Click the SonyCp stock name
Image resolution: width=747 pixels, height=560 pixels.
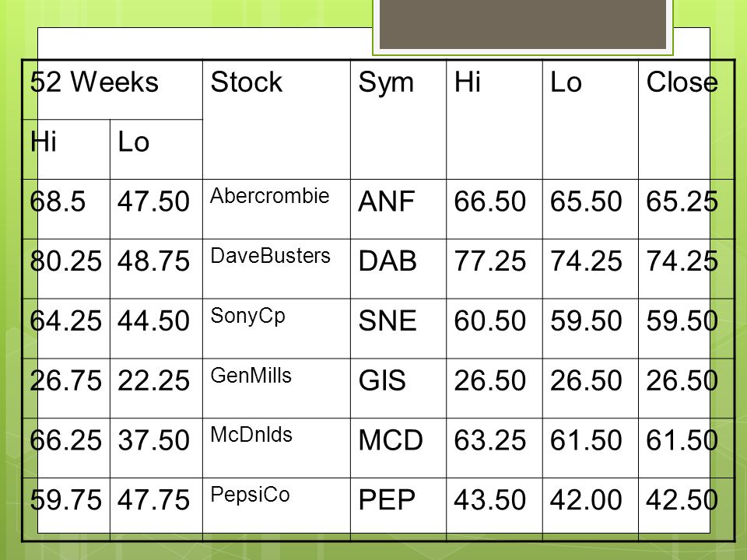click(247, 317)
